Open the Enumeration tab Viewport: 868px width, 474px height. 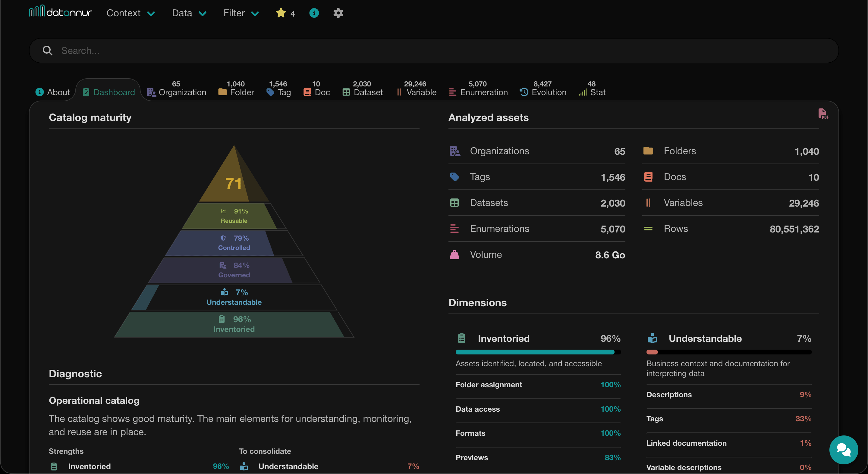coord(478,89)
